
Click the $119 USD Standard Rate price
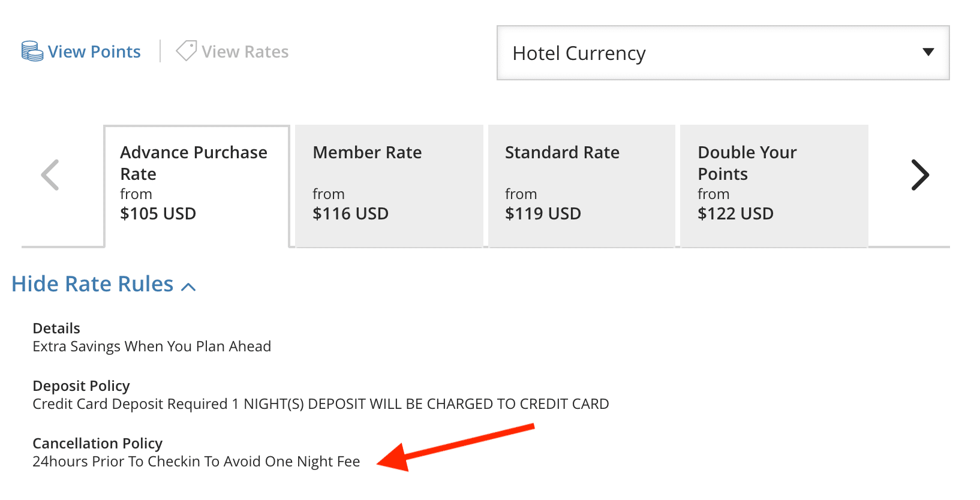tap(543, 213)
